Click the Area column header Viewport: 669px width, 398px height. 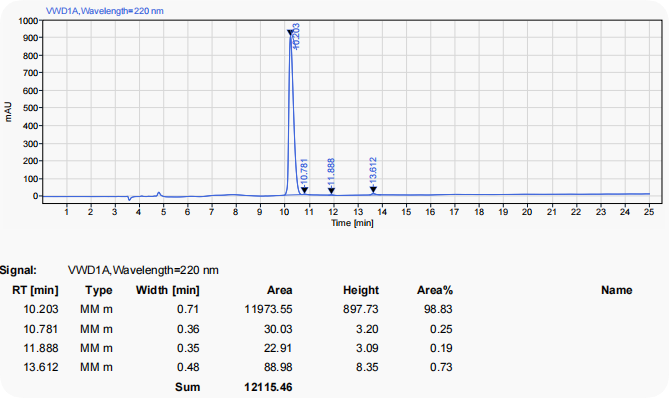click(x=279, y=290)
